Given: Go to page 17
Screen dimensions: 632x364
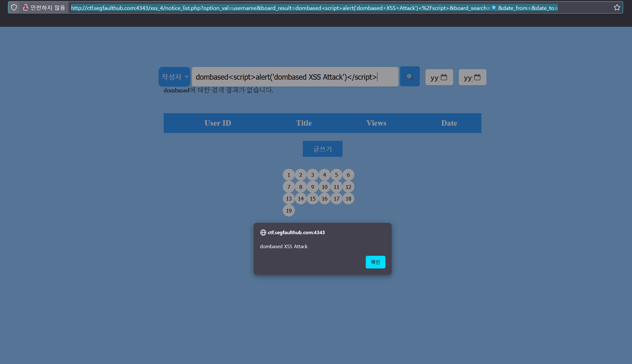Looking at the screenshot, I should 336,199.
